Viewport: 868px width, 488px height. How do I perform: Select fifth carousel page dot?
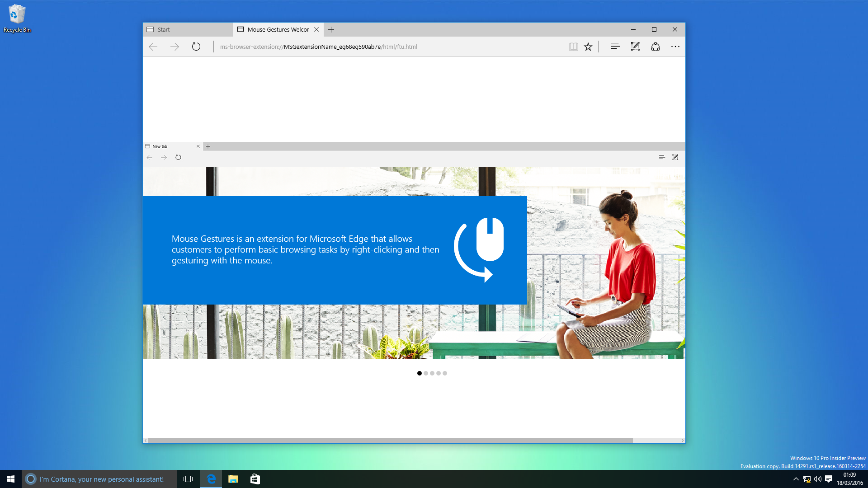445,373
